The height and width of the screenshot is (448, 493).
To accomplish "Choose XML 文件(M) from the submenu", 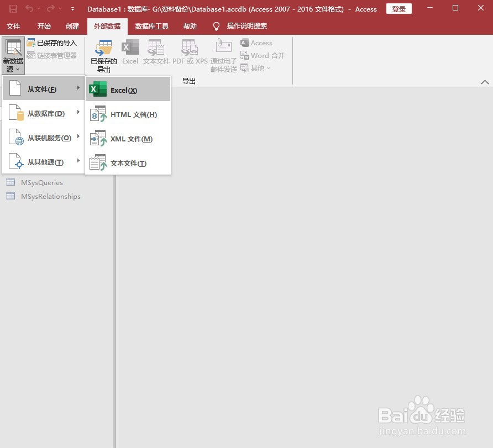I will tap(128, 139).
